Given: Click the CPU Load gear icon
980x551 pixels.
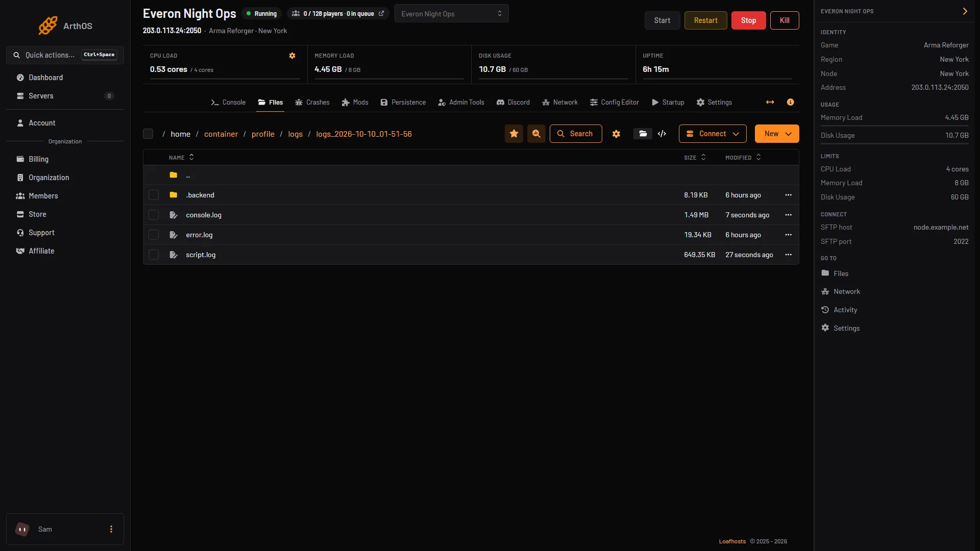Looking at the screenshot, I should click(x=292, y=56).
